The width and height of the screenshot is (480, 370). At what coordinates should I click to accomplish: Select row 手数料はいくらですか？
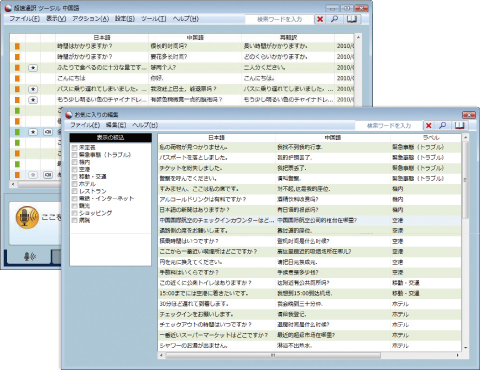coord(310,272)
